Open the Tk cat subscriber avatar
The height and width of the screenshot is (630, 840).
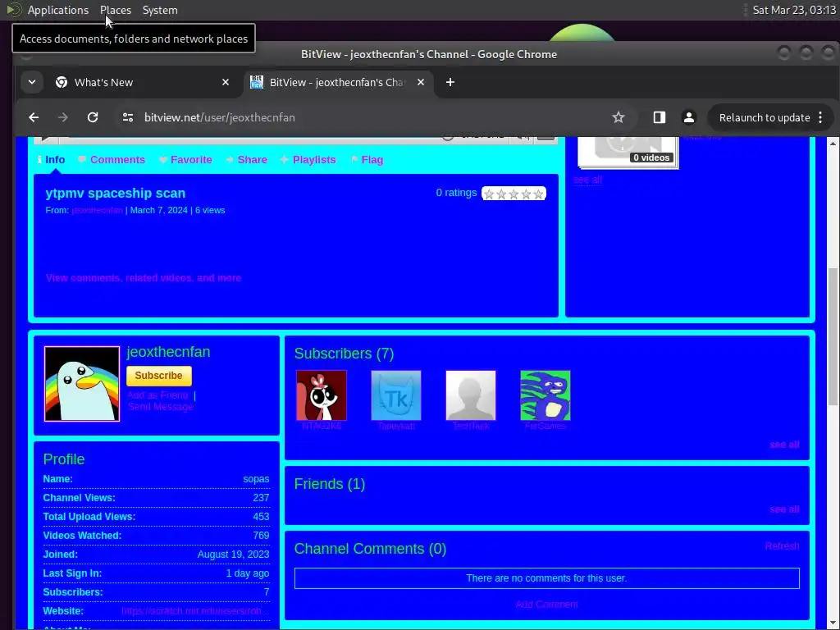click(x=396, y=395)
